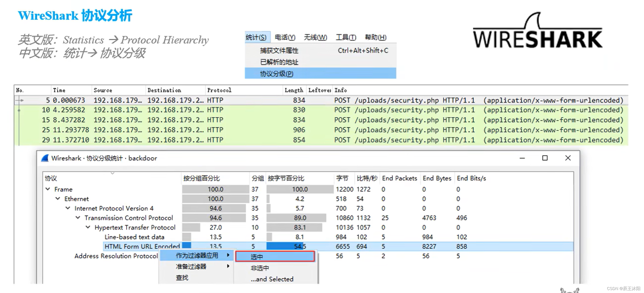644x293 pixels.
Task: Sort by 按字节百分比 column header
Action: (300, 178)
